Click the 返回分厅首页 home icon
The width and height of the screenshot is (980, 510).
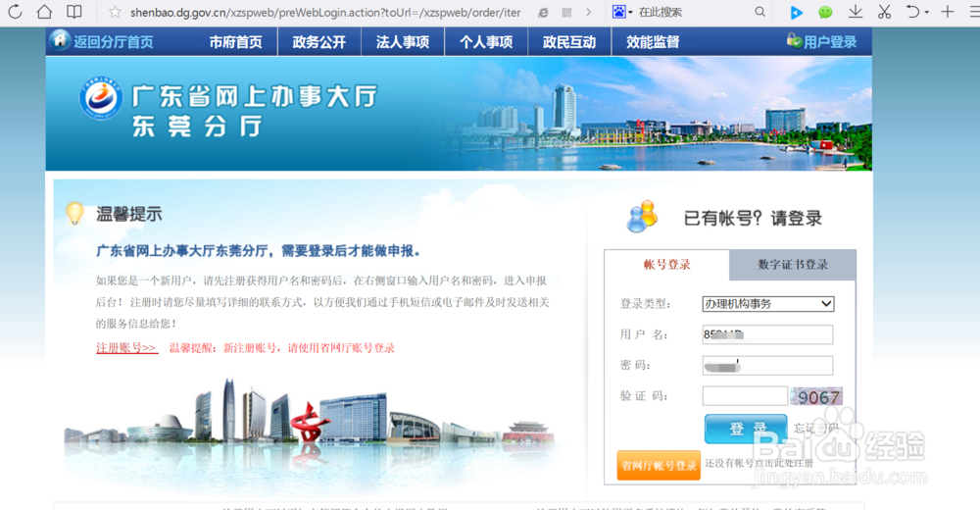click(x=60, y=39)
